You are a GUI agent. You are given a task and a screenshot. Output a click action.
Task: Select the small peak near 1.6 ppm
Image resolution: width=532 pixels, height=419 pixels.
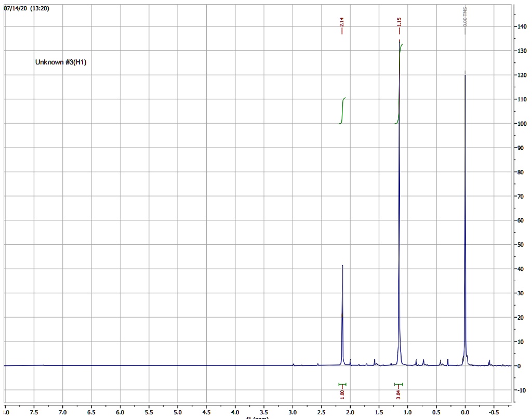click(374, 361)
